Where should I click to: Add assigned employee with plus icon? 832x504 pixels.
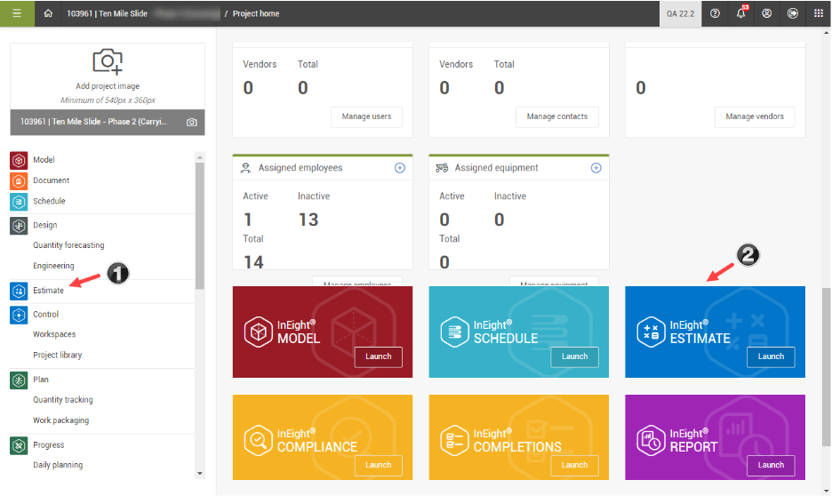tap(400, 168)
